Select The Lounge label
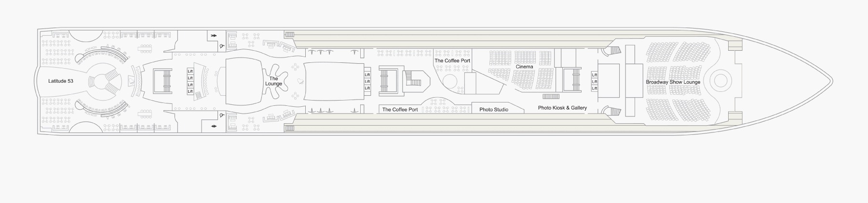The height and width of the screenshot is (203, 868). 273,81
